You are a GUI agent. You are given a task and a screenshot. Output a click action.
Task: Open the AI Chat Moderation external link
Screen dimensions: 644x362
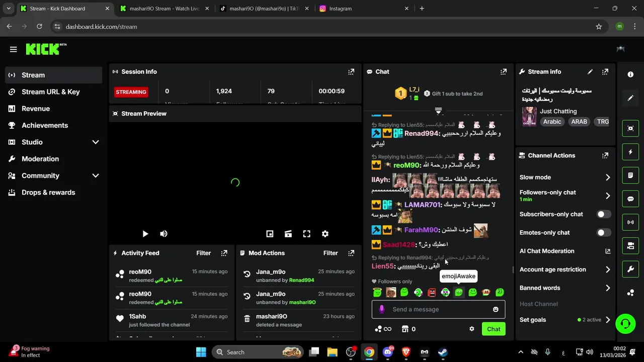tap(607, 251)
